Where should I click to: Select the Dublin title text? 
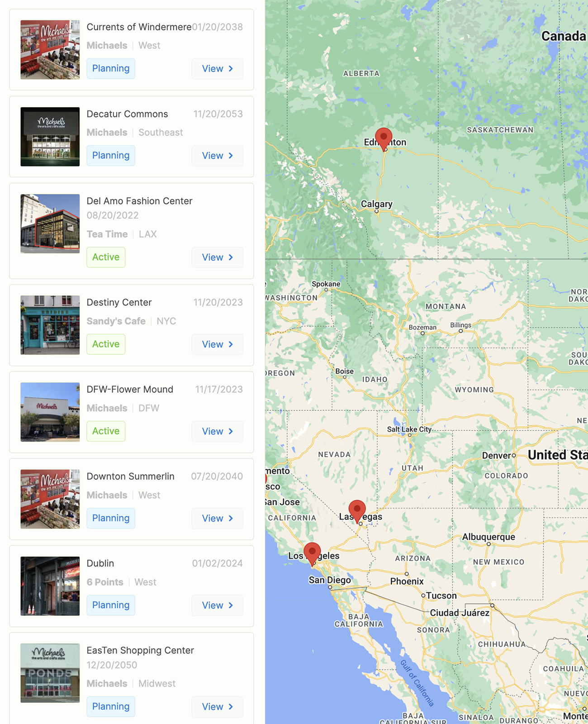point(100,563)
